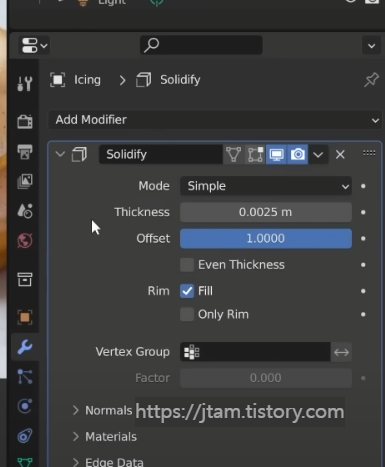
Task: Click the Offset value slider
Action: point(266,238)
